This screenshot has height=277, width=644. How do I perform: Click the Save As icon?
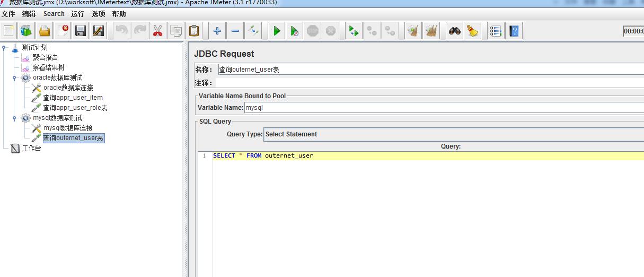tap(99, 31)
